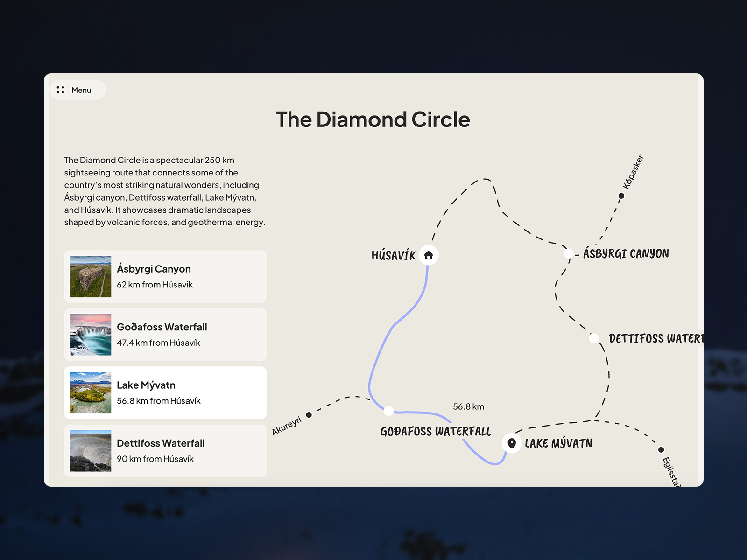Open the Menu in the top-left corner
The height and width of the screenshot is (560, 747).
(x=78, y=90)
